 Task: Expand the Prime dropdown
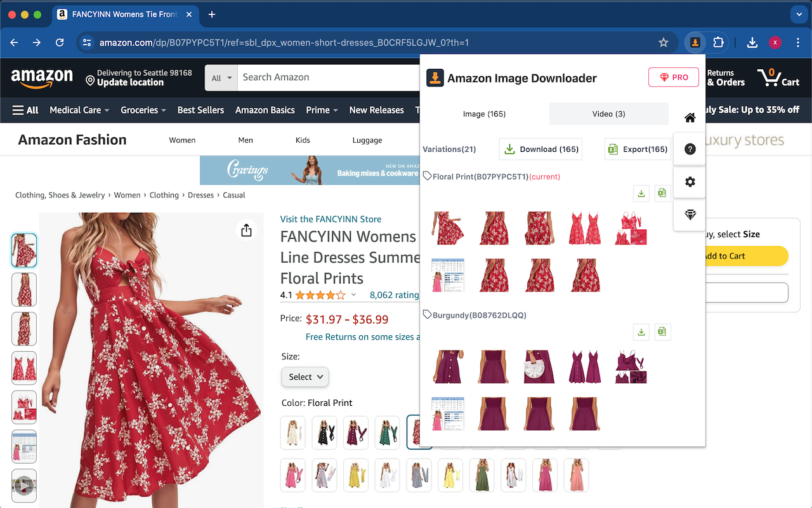(x=322, y=110)
